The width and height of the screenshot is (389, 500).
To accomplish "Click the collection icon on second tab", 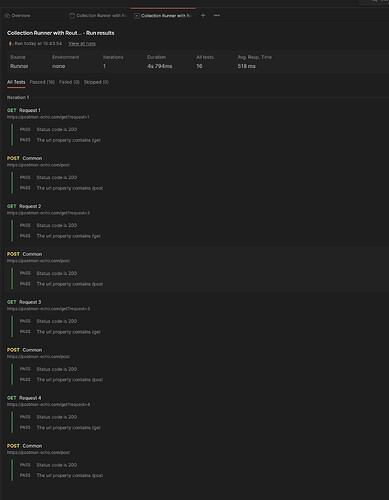I will tap(72, 16).
